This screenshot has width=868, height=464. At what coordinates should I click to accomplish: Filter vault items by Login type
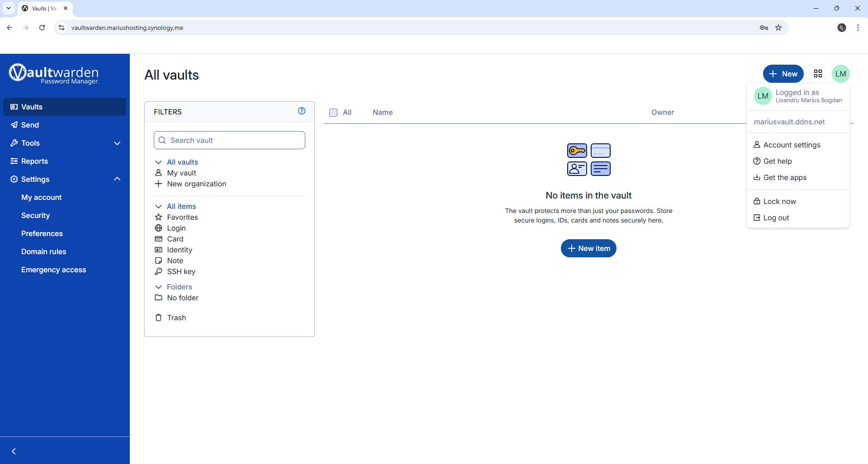176,228
